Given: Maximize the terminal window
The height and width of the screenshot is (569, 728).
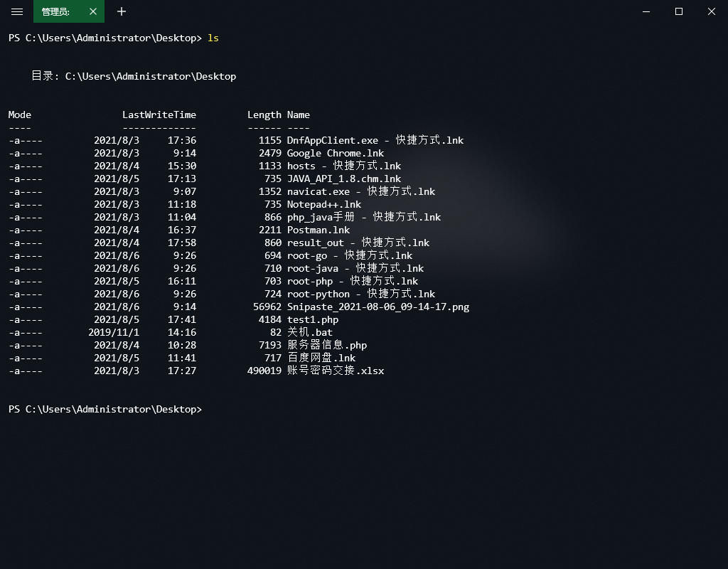Looking at the screenshot, I should (679, 11).
